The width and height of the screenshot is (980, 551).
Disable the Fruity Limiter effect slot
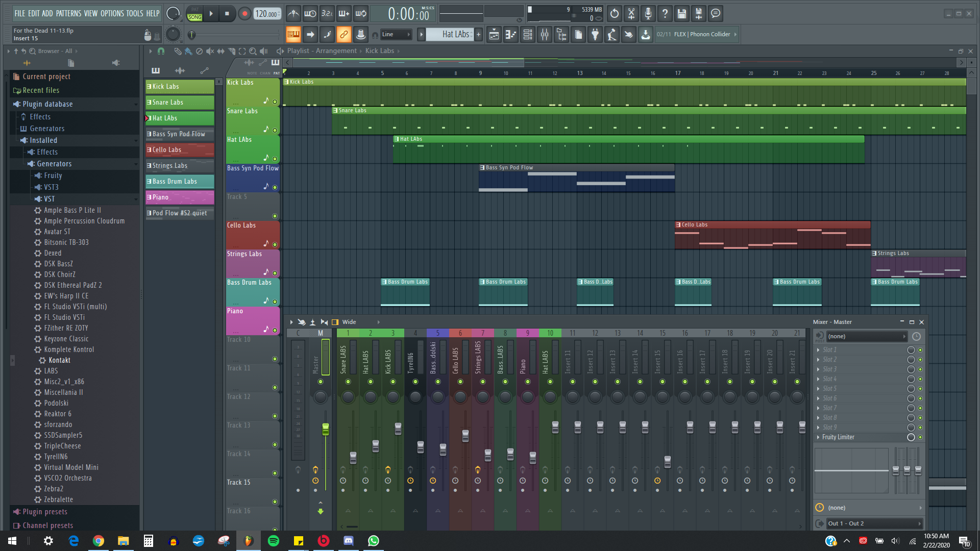point(920,437)
